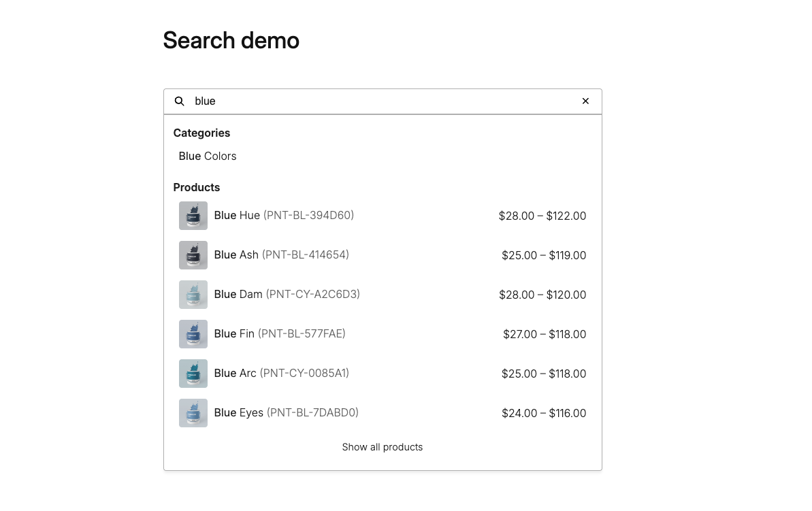Click the SKU text (PNT-BL-7DABD0)
812x511 pixels.
click(x=312, y=412)
